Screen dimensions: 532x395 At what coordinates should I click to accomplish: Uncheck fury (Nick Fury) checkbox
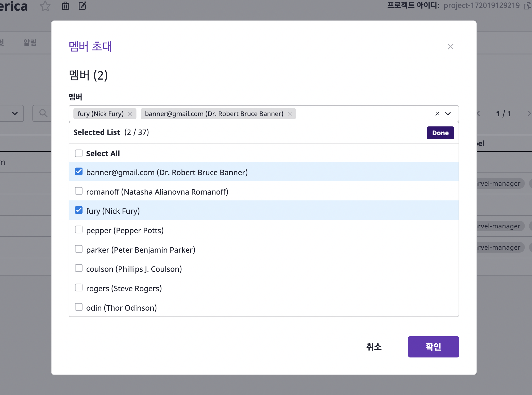[x=79, y=210]
